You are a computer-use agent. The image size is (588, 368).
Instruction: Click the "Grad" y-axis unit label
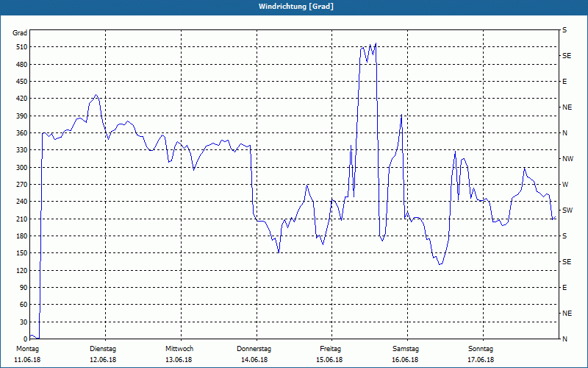(x=20, y=33)
